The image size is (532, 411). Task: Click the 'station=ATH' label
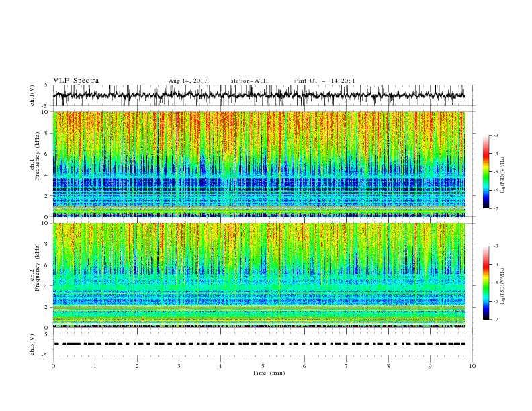tap(249, 81)
